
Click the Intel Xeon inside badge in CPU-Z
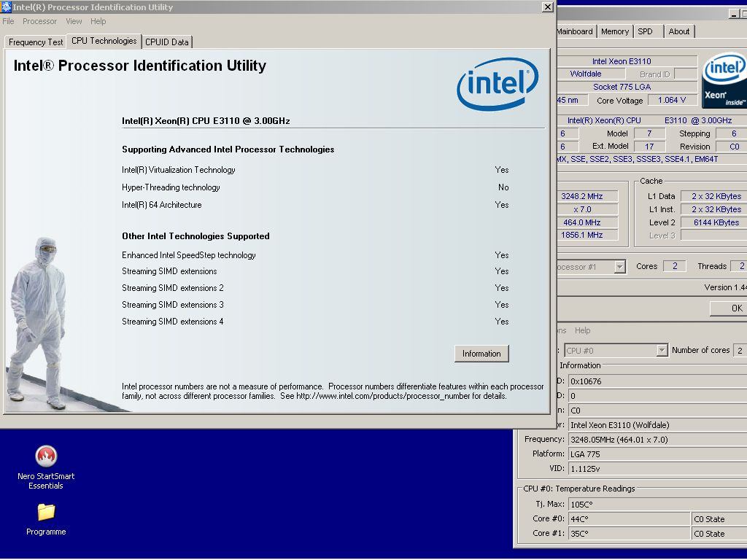[724, 80]
